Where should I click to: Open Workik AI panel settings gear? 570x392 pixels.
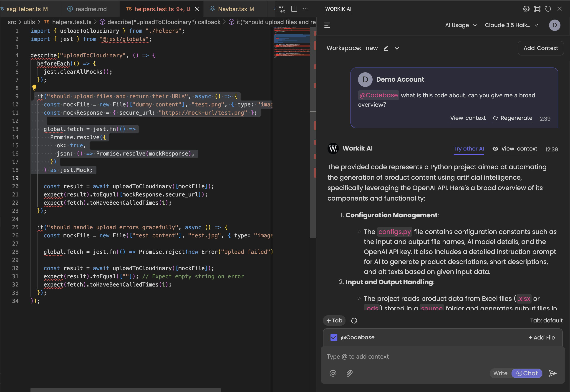click(526, 9)
